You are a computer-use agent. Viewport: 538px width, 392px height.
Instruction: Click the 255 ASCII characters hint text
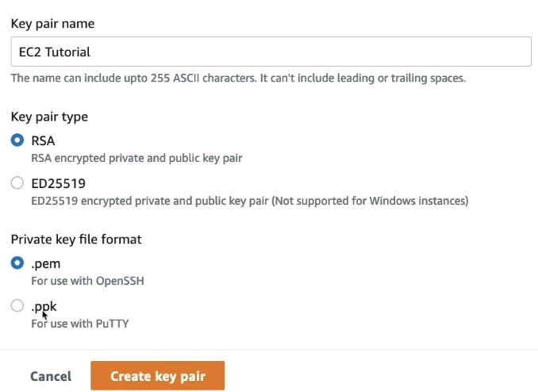238,79
